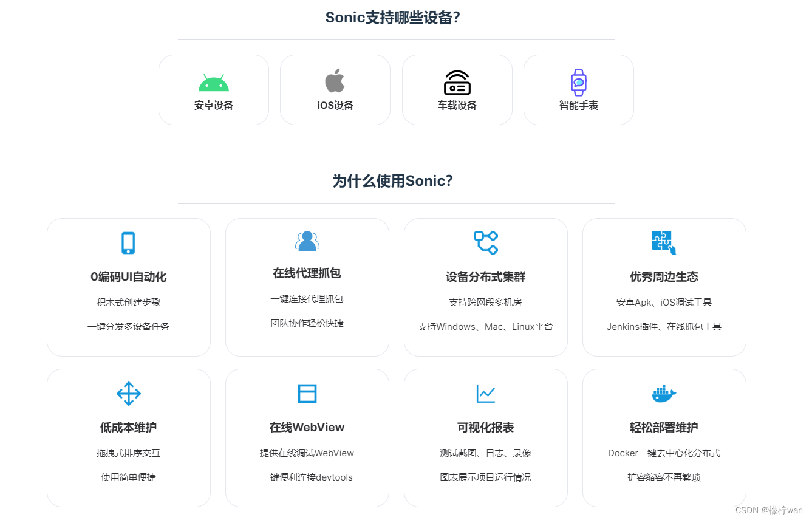This screenshot has width=812, height=520.
Task: Click the car radio device icon
Action: point(457,83)
